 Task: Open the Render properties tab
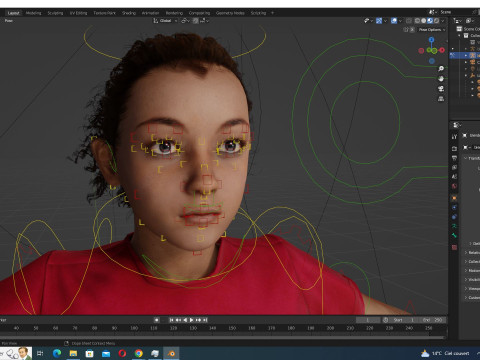pyautogui.click(x=454, y=148)
